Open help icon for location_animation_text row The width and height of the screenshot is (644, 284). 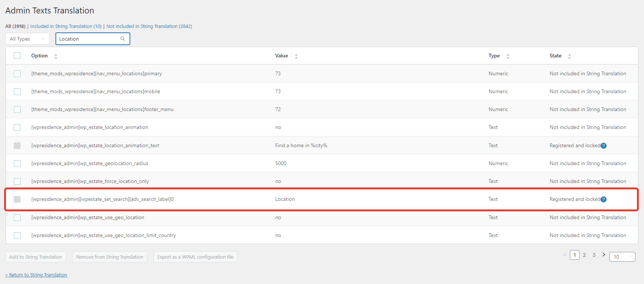pos(604,146)
